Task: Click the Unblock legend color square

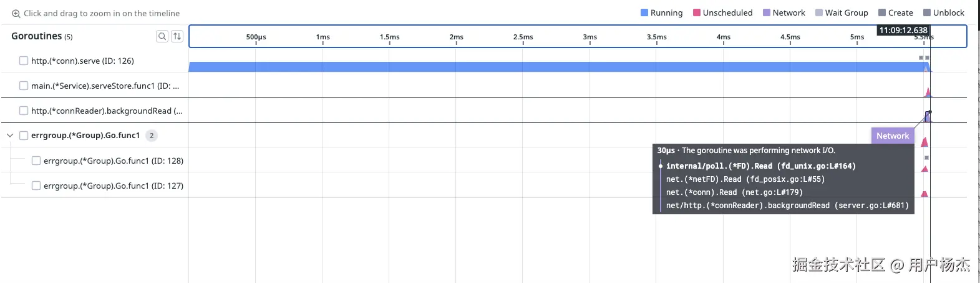Action: (927, 12)
